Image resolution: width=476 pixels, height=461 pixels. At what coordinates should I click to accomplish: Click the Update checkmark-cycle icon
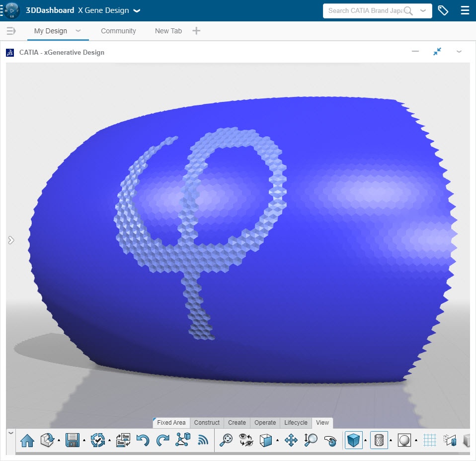pyautogui.click(x=98, y=440)
